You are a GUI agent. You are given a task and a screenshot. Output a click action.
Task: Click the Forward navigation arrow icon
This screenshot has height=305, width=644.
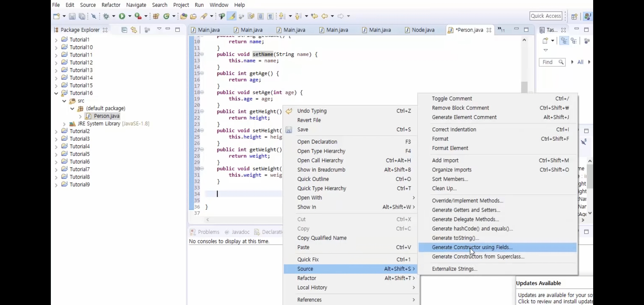tap(341, 16)
